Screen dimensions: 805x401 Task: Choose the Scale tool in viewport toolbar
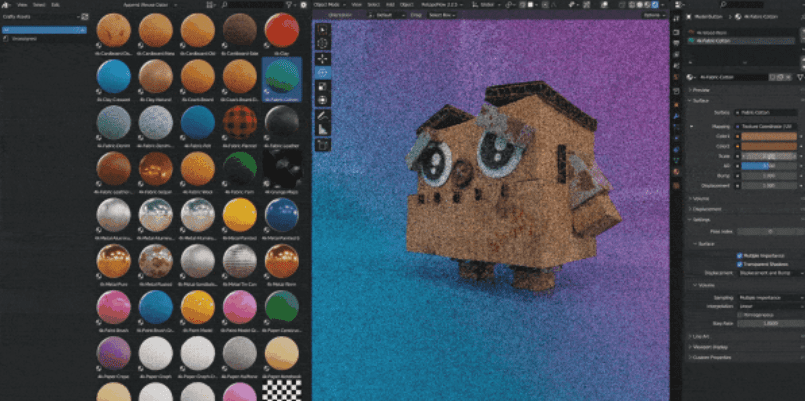point(324,86)
